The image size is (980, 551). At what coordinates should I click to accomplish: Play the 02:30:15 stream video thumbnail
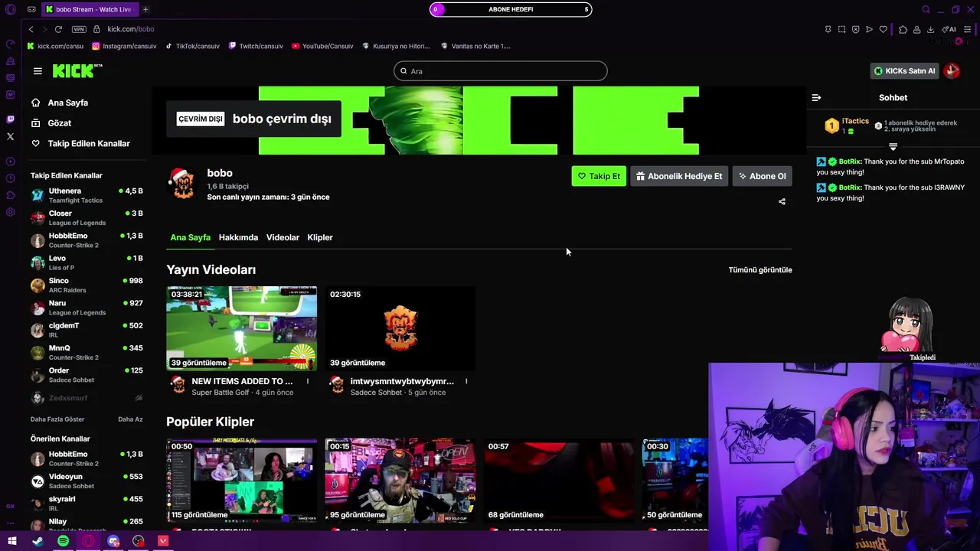pos(400,328)
